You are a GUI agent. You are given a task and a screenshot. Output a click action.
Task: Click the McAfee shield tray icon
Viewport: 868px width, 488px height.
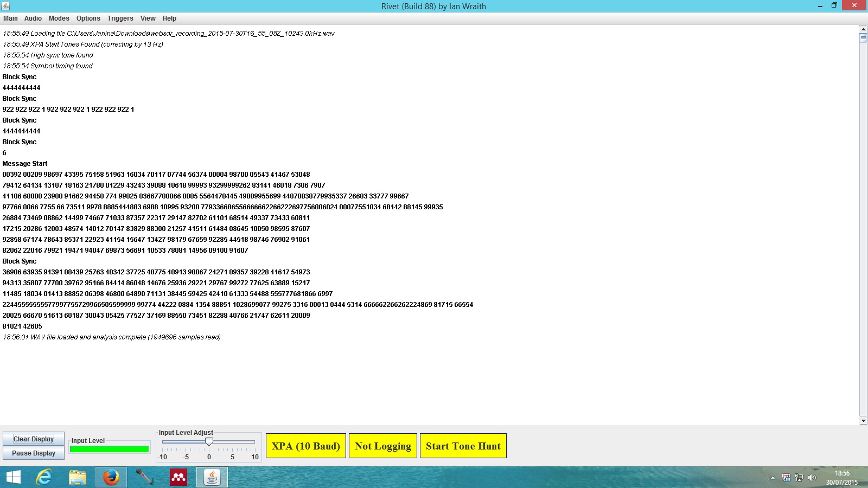pyautogui.click(x=786, y=478)
